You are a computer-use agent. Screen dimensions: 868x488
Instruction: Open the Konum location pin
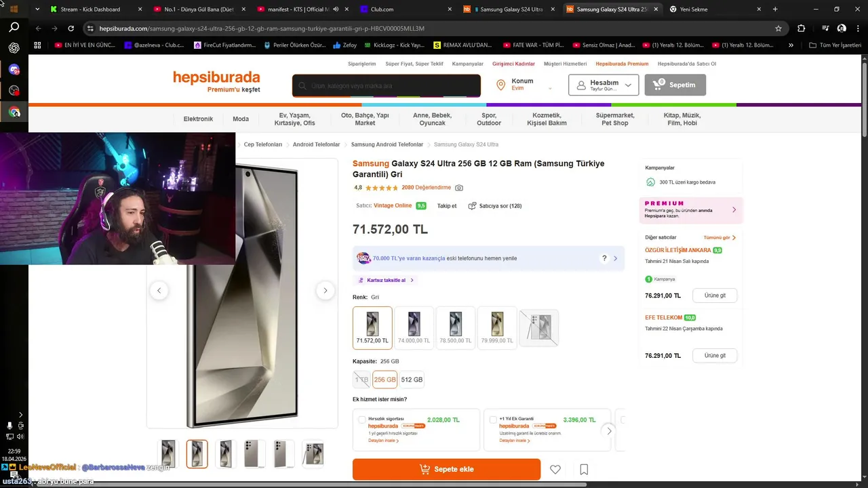pos(500,85)
